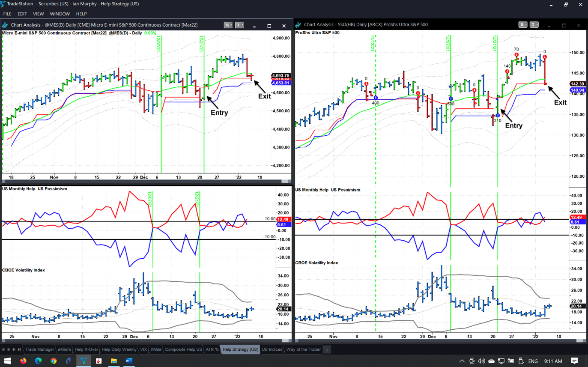Open the WINDOW menu
588x367 pixels.
point(60,14)
